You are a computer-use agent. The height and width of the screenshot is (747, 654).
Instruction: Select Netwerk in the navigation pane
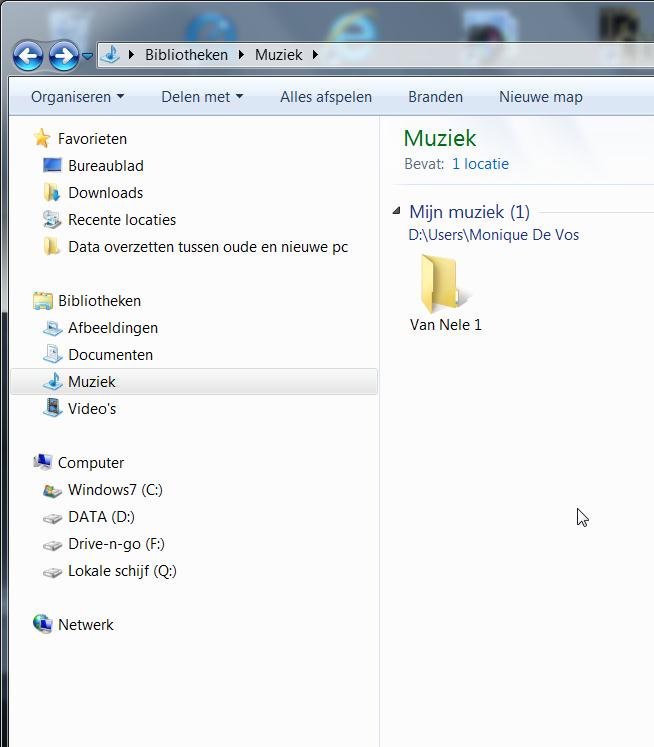86,625
